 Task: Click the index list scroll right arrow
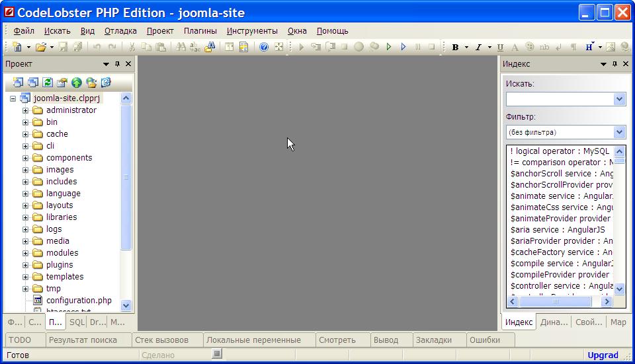pos(607,302)
